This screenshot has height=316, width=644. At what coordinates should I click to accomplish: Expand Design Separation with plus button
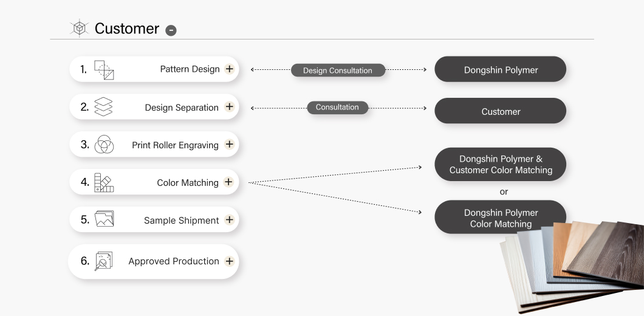[229, 107]
